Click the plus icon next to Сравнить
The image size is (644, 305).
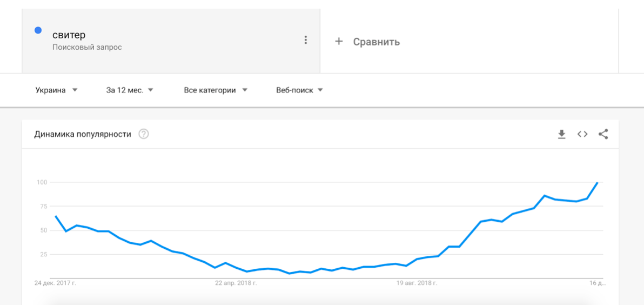click(339, 41)
